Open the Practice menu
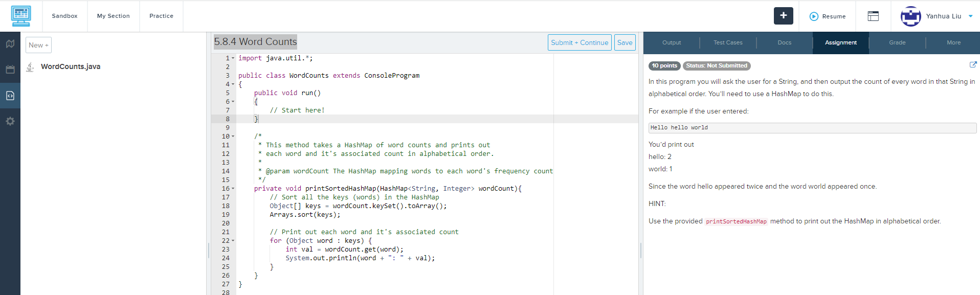This screenshot has height=295, width=980. click(161, 16)
